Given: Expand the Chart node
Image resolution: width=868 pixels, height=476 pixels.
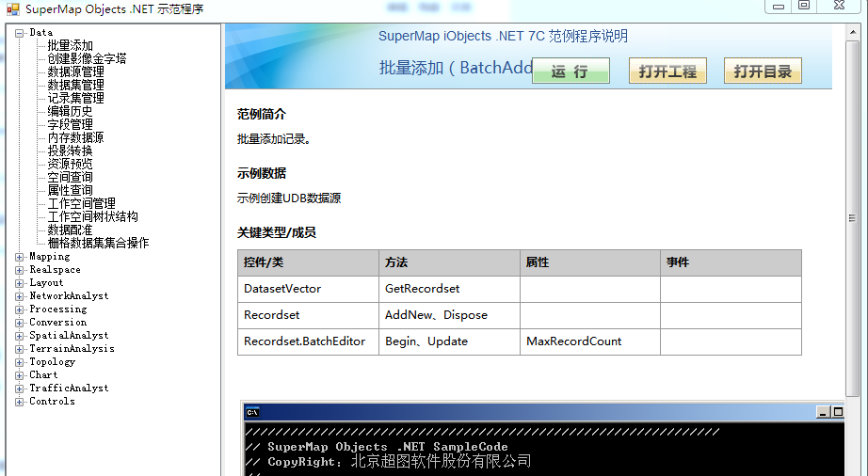Looking at the screenshot, I should tap(20, 375).
